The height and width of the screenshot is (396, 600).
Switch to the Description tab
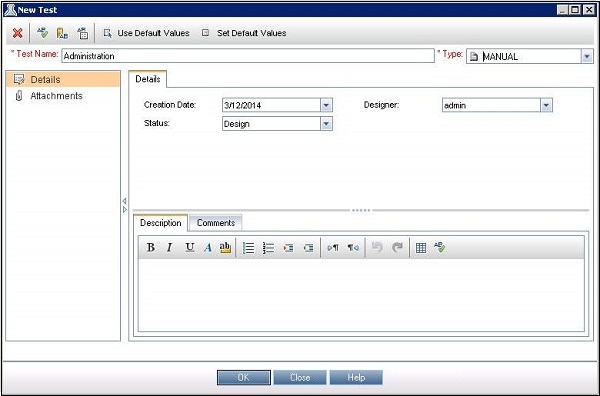pyautogui.click(x=161, y=223)
